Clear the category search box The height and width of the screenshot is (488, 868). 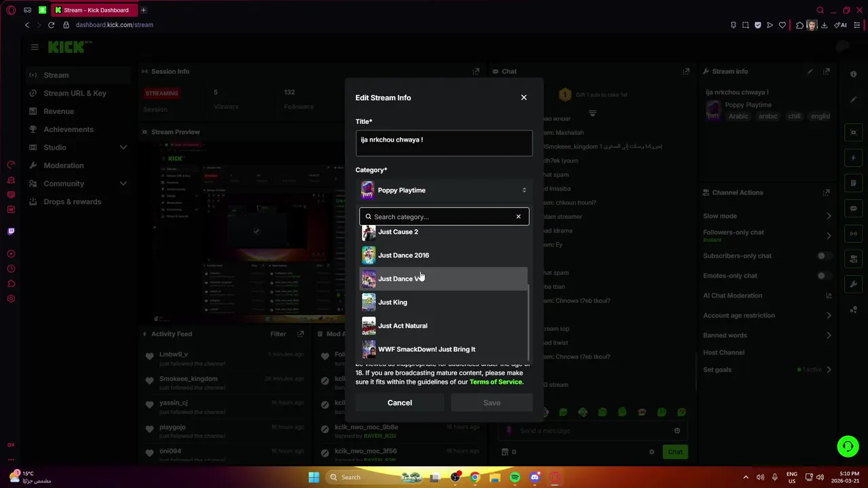(518, 217)
